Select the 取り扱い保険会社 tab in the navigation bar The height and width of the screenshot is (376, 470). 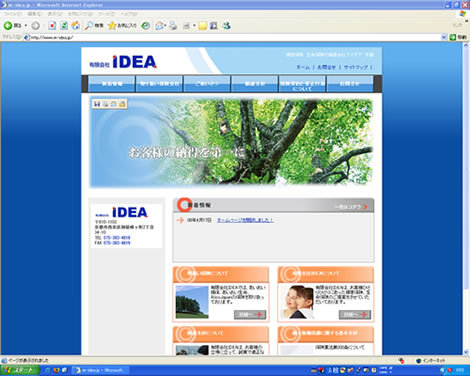(159, 84)
